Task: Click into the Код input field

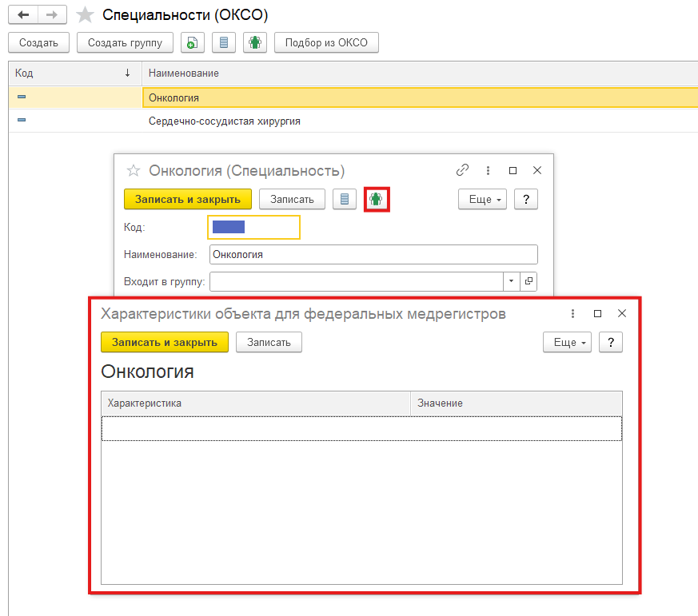Action: coord(253,227)
